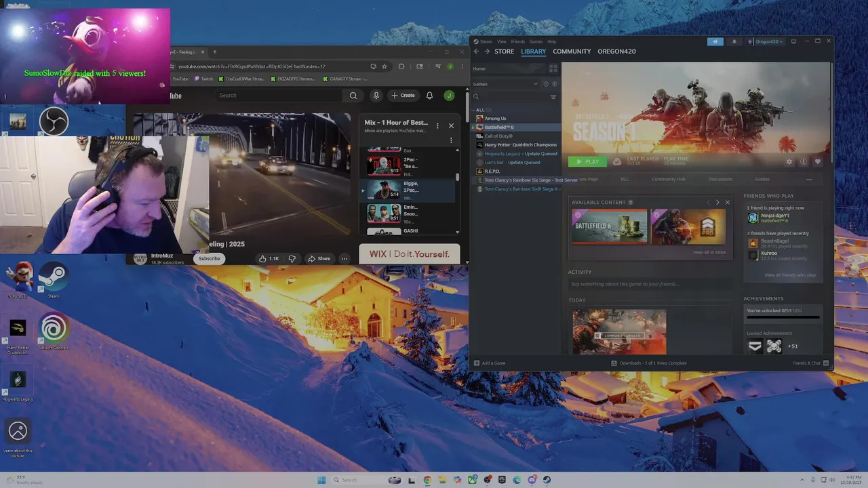Screen dimensions: 868x488
Task: Open OREGON420 profile tab
Action: click(616, 52)
